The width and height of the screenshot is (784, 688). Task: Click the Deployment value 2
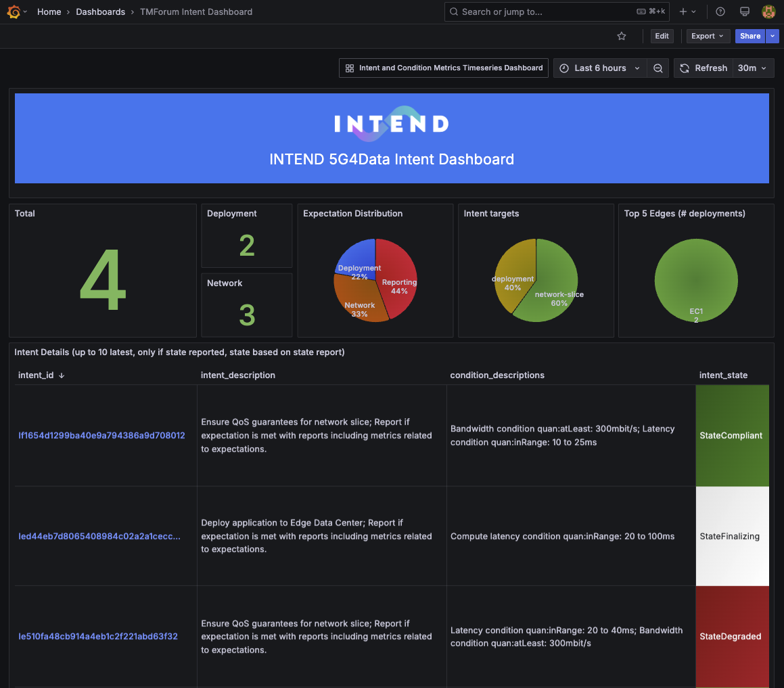click(x=247, y=246)
